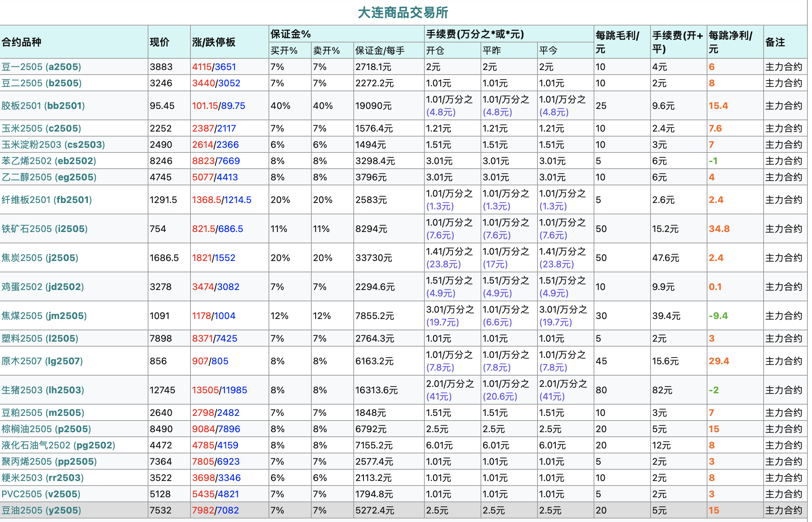Open the 玉米淀粉2503 (cs2503) contract link
The image size is (812, 522).
coord(53,145)
